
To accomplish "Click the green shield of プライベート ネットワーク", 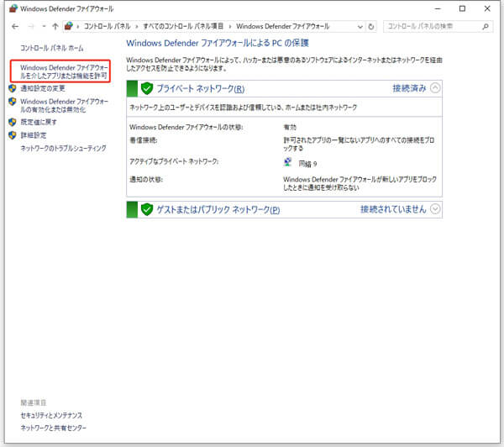I will pos(147,88).
